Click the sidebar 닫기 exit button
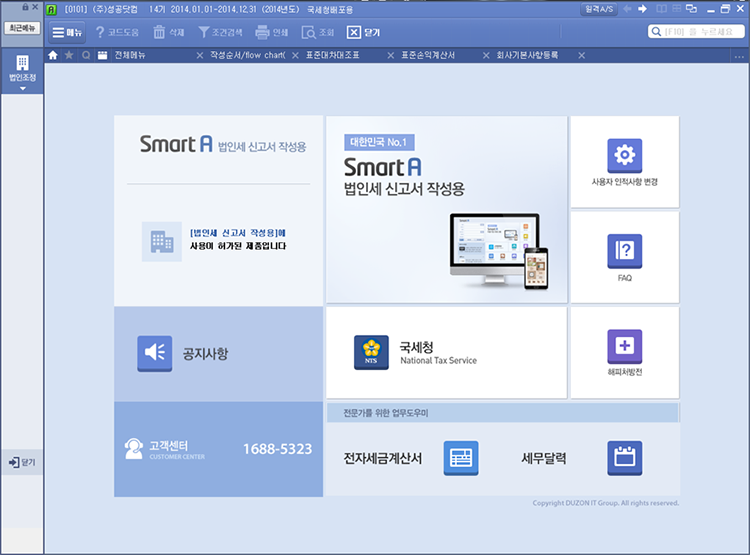Image resolution: width=750 pixels, height=555 pixels. coord(22,462)
